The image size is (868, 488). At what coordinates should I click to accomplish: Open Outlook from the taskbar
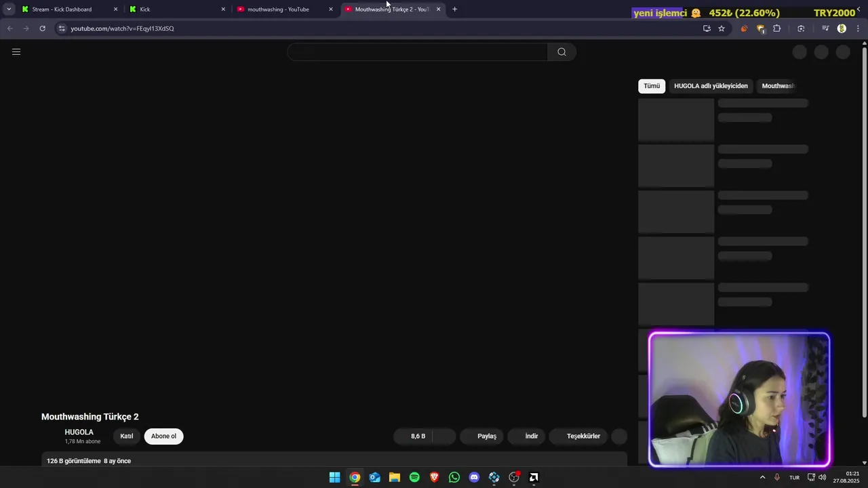click(374, 477)
